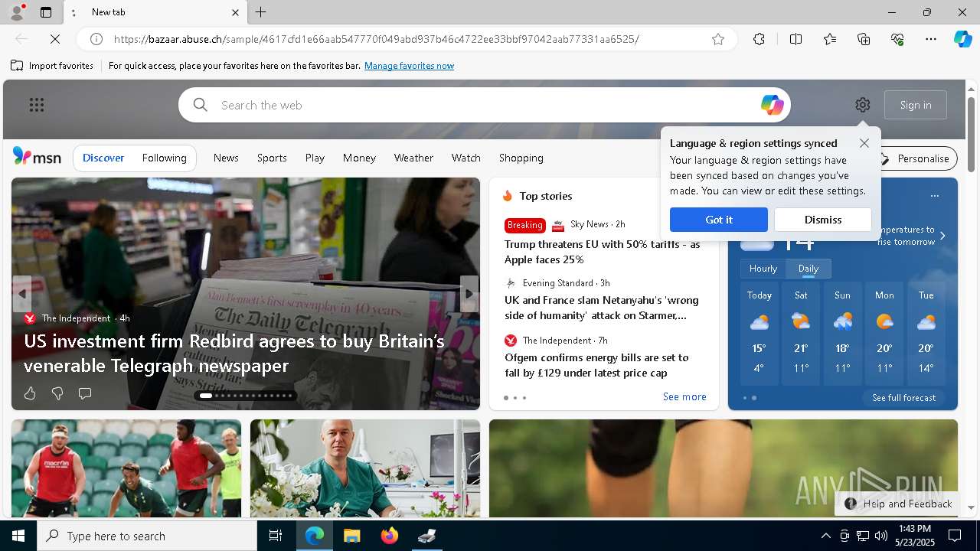Open Settings and more ellipsis menu
Screen dimensions: 980x551
click(x=931, y=39)
